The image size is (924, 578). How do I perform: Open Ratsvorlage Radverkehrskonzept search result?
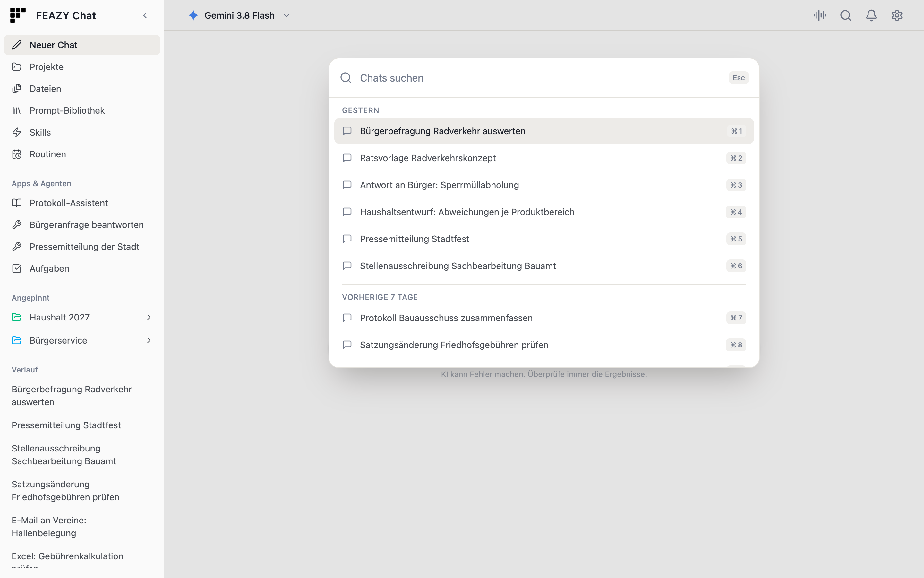point(544,158)
